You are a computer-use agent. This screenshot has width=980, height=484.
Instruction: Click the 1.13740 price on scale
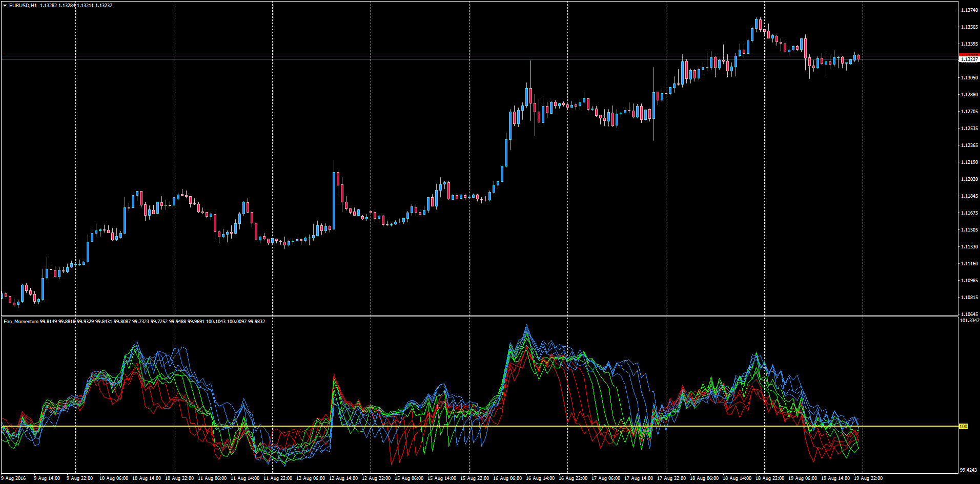click(969, 10)
